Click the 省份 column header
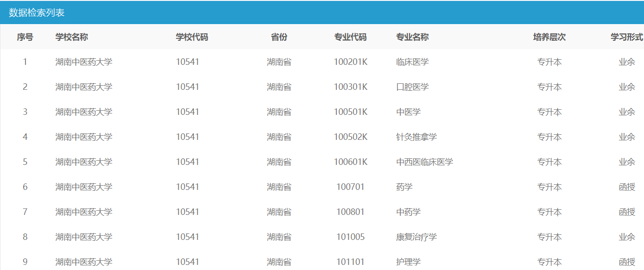Screen dimensions: 644x270 (x=279, y=37)
